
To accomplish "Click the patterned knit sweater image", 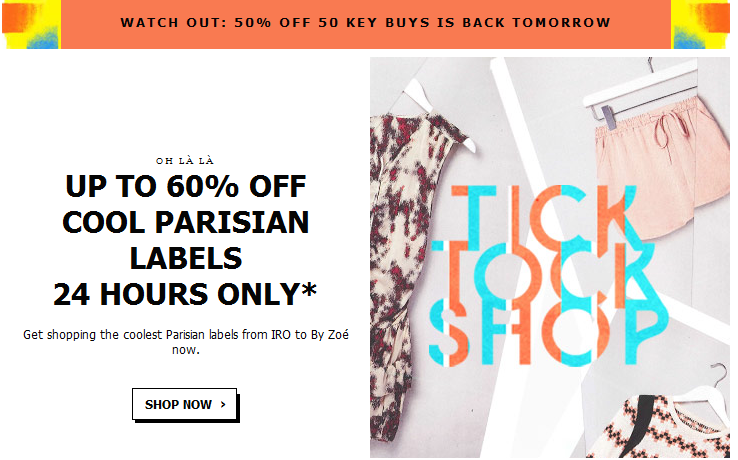I will pyautogui.click(x=659, y=427).
